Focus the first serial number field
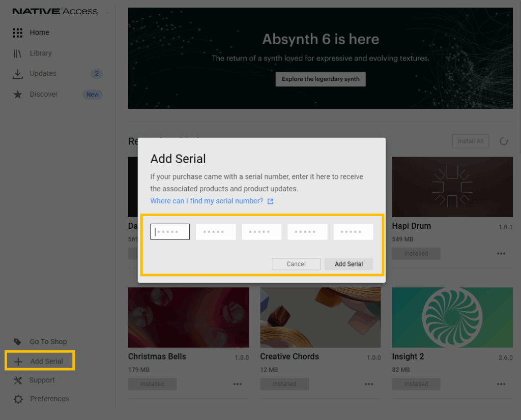Screen dimensions: 521x420 point(170,232)
